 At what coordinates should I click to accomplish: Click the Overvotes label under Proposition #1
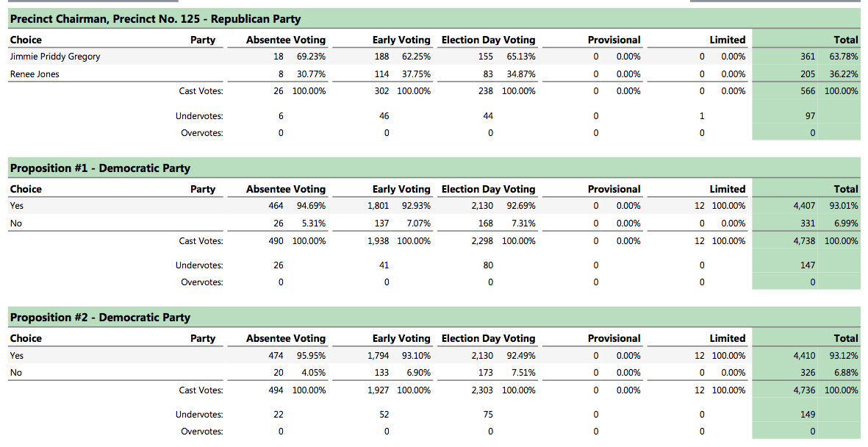(x=201, y=282)
